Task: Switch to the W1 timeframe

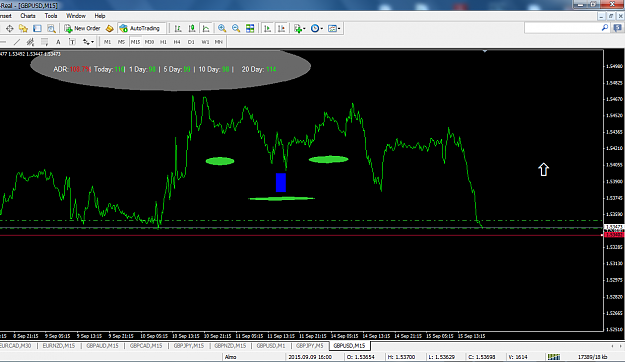Action: [x=205, y=42]
